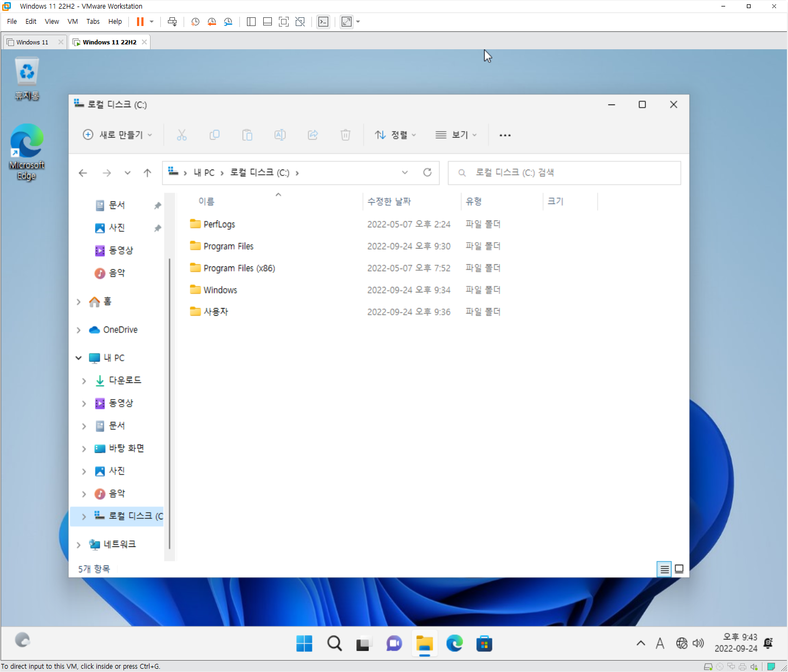788x672 pixels.
Task: Open the 새로 만들기 dropdown
Action: click(x=118, y=135)
